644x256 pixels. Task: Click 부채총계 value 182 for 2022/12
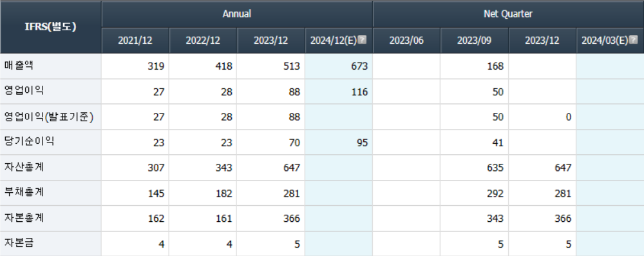(x=224, y=193)
